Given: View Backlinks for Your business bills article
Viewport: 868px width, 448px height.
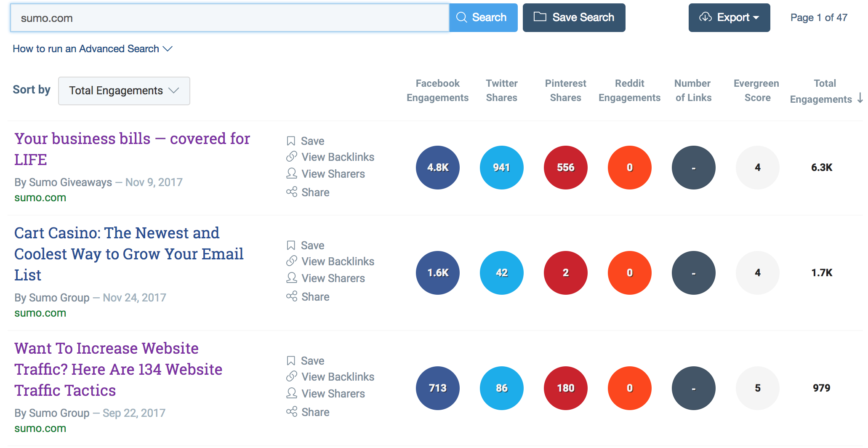Looking at the screenshot, I should [x=330, y=157].
